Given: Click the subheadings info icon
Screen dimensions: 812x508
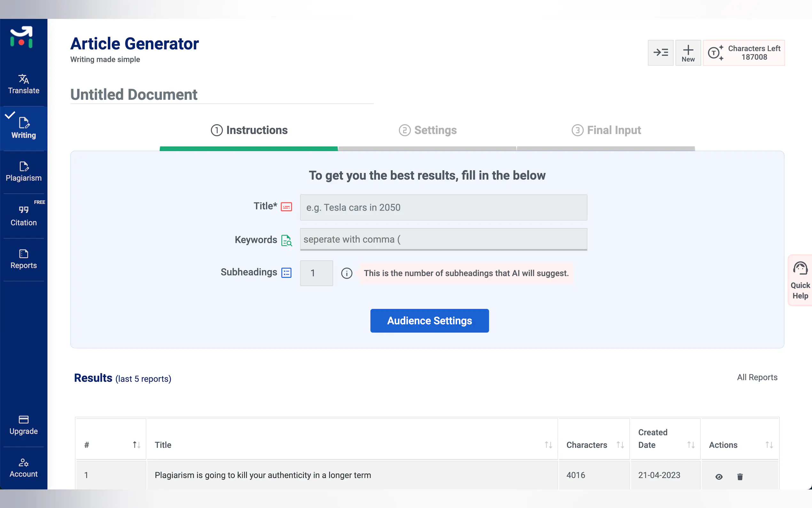Looking at the screenshot, I should point(347,273).
